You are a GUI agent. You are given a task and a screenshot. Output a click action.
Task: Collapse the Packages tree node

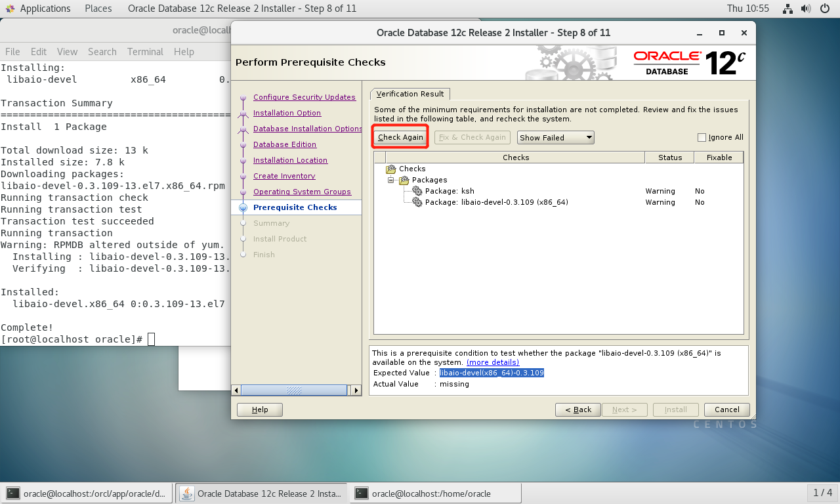[391, 180]
